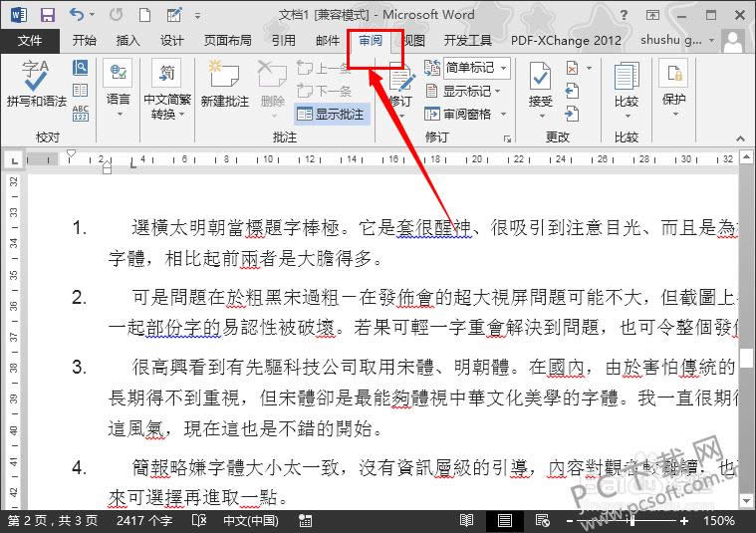
Task: Click the user account avatar picture
Action: (733, 41)
